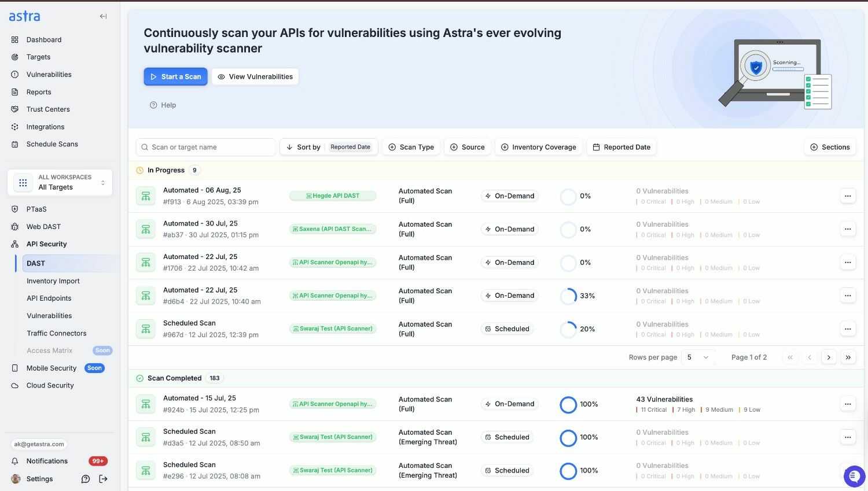Open Integrations from the sidebar

[45, 127]
